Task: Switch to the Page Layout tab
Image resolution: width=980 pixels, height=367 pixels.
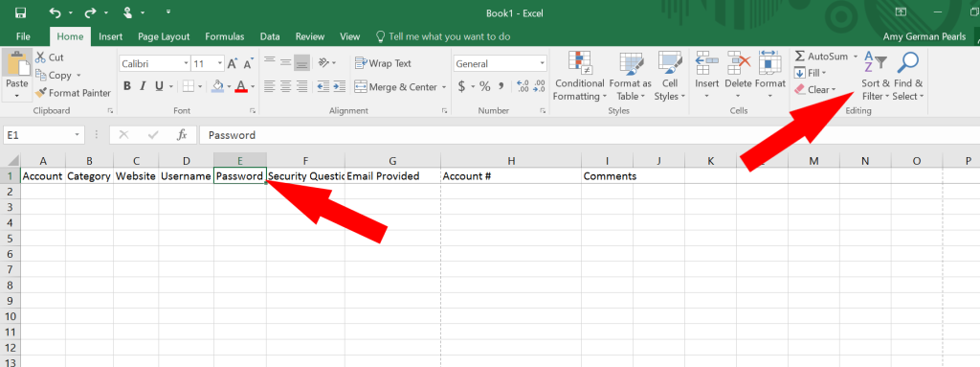Action: tap(164, 36)
